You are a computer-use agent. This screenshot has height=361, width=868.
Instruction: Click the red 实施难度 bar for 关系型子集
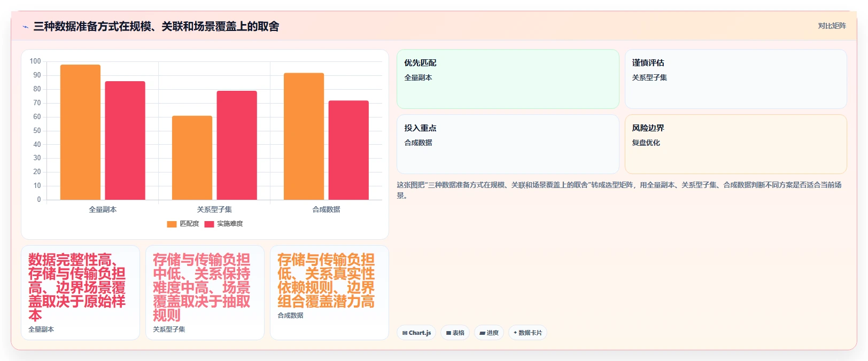237,145
